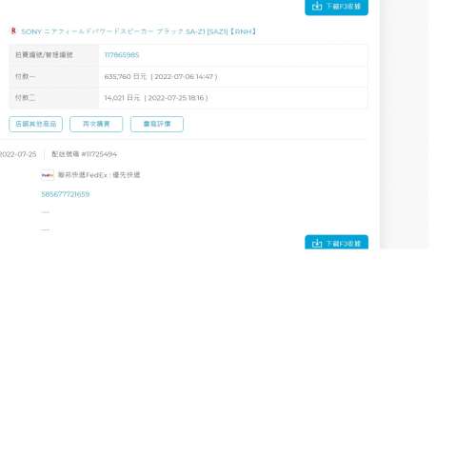Open the SONY SA-Z1 speaker product link

pos(138,31)
